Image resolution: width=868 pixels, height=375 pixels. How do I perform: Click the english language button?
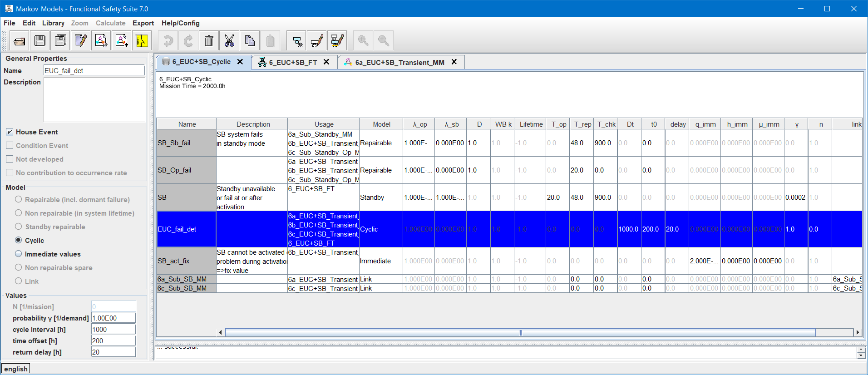point(16,369)
